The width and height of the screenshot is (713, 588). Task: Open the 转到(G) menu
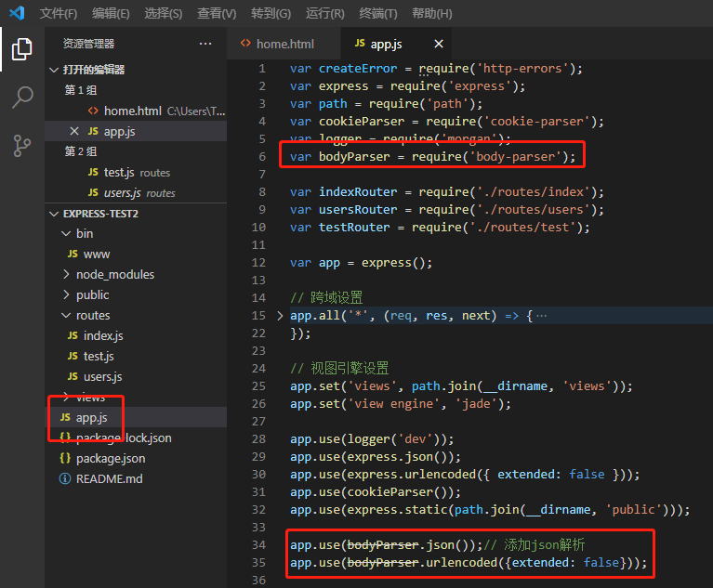(x=271, y=13)
